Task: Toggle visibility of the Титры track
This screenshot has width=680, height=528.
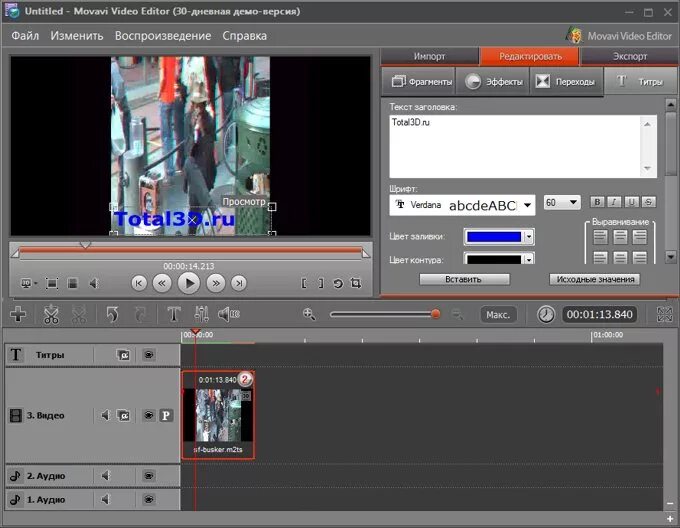Action: tap(148, 355)
